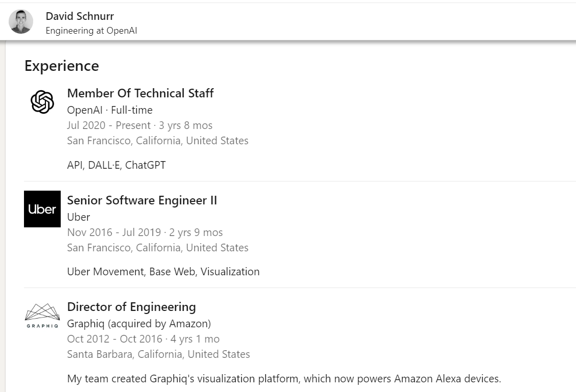Viewport: 576px width, 392px height.
Task: Open the Graphiq company logo
Action: (42, 316)
